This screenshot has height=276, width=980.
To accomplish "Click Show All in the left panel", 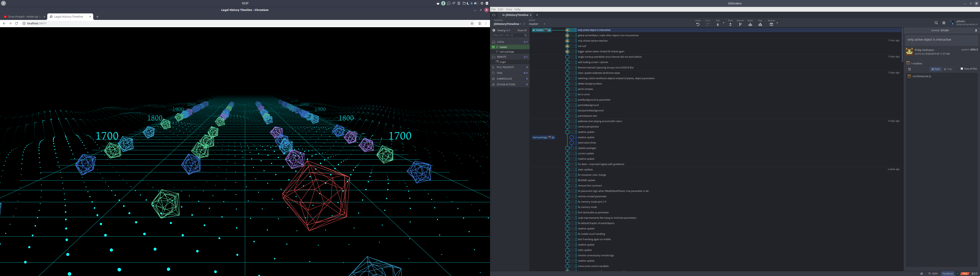I will 522,30.
